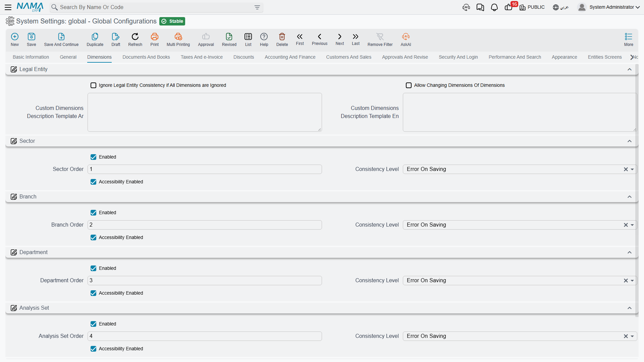
Task: Open Sector Consistency Level dropdown
Action: [632, 170]
